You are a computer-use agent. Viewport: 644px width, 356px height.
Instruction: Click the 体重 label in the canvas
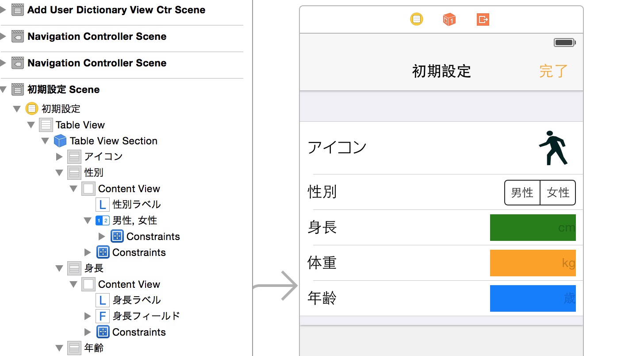322,263
